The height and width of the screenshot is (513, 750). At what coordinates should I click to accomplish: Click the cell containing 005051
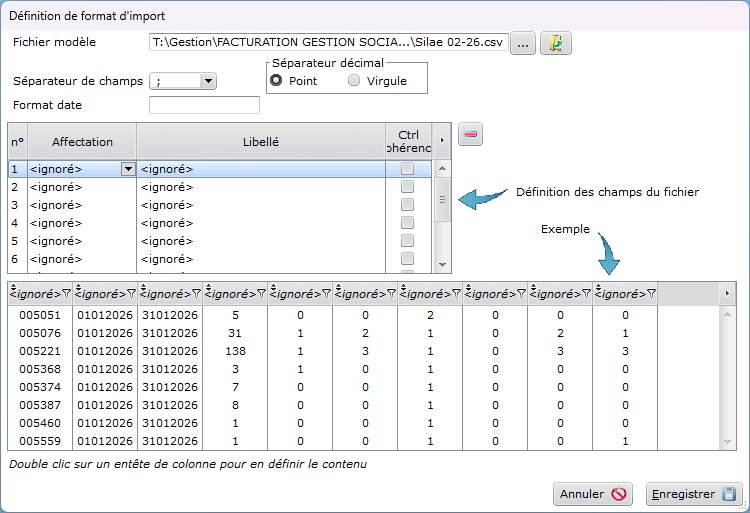[x=40, y=315]
